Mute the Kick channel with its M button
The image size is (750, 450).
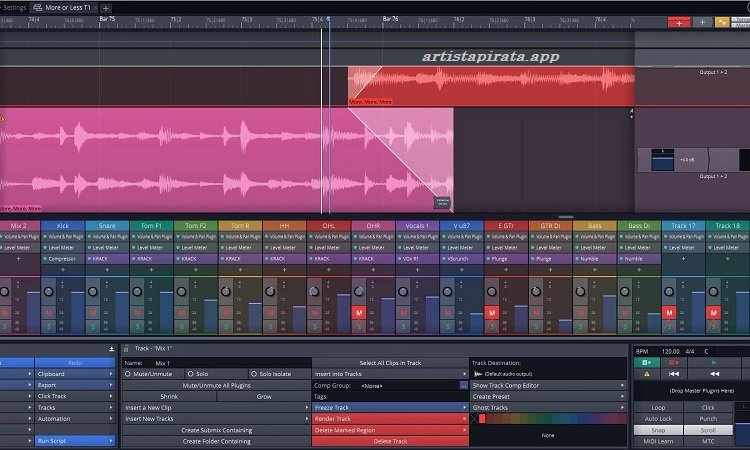coord(49,313)
